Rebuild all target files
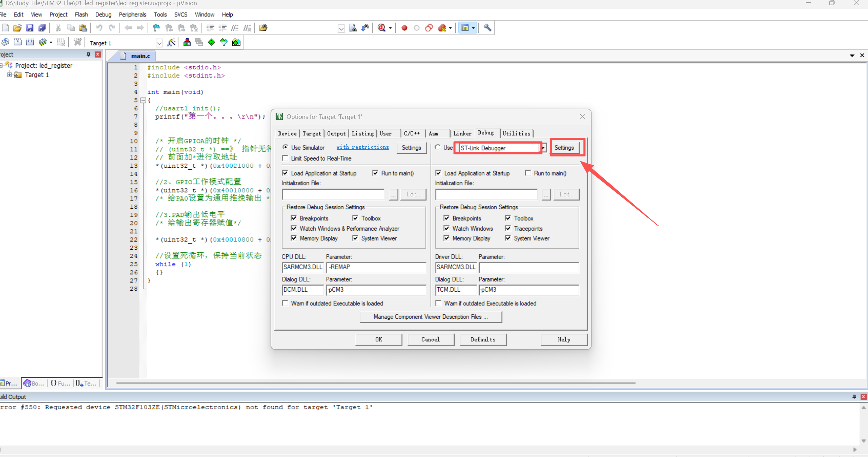 [x=30, y=42]
